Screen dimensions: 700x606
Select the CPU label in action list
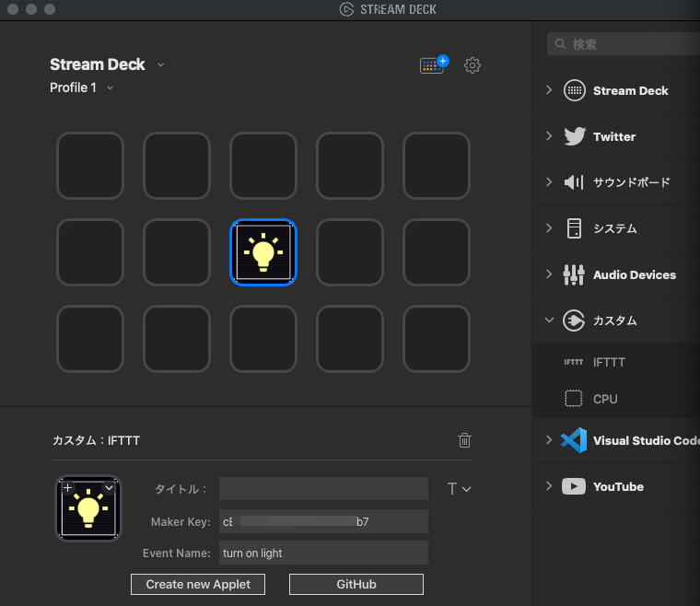click(605, 399)
